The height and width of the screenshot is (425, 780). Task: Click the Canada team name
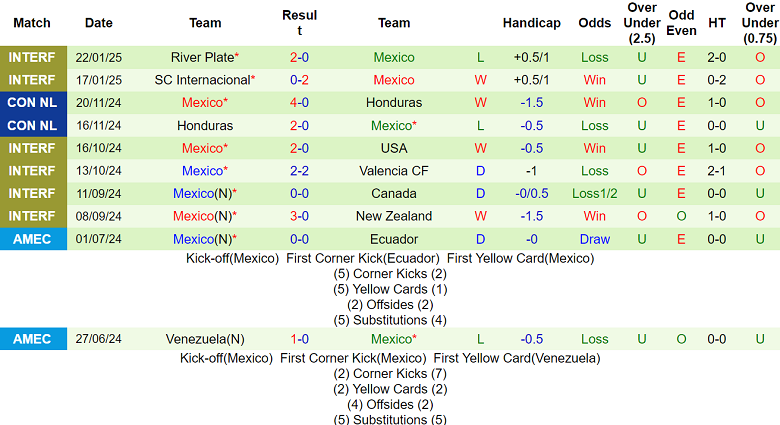coord(393,194)
